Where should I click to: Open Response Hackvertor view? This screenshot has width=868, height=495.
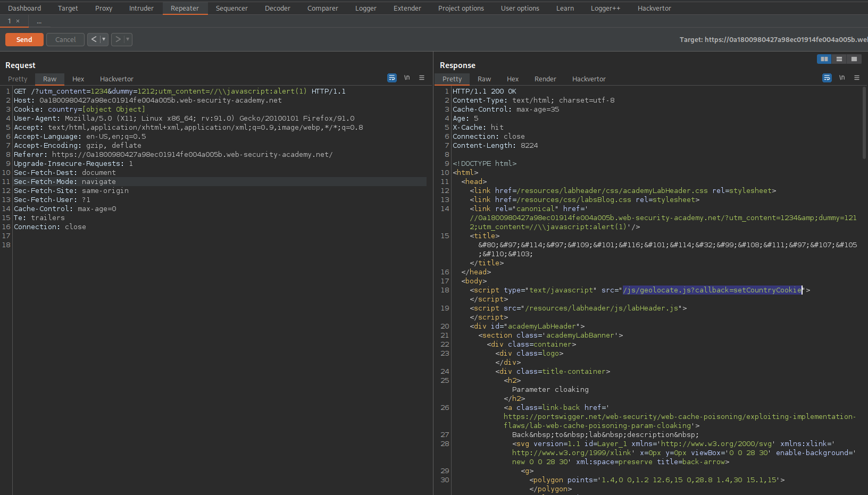coord(589,79)
